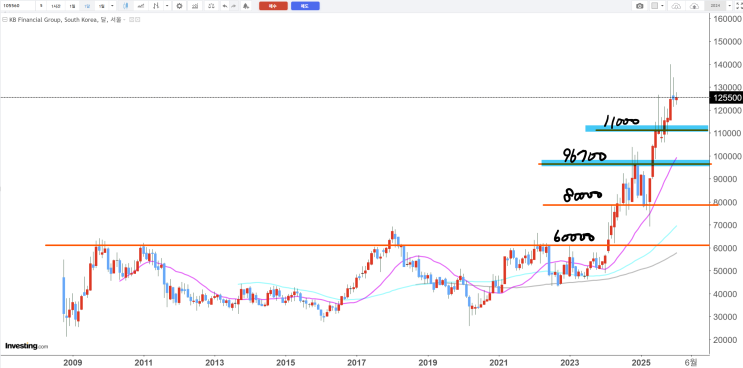
Task: Click the blue sell button
Action: [x=305, y=6]
